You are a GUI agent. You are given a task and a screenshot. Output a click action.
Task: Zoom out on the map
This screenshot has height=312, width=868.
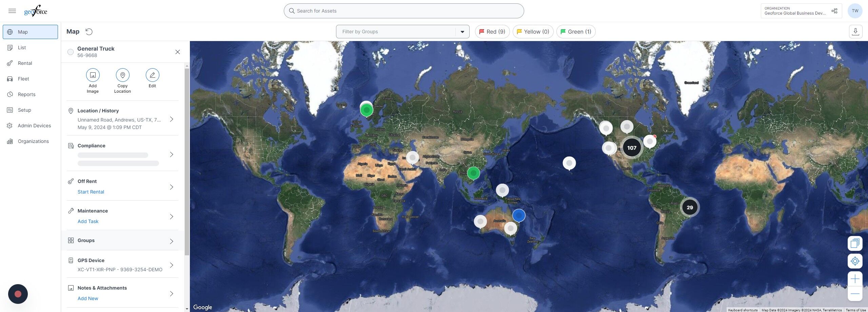point(855,294)
